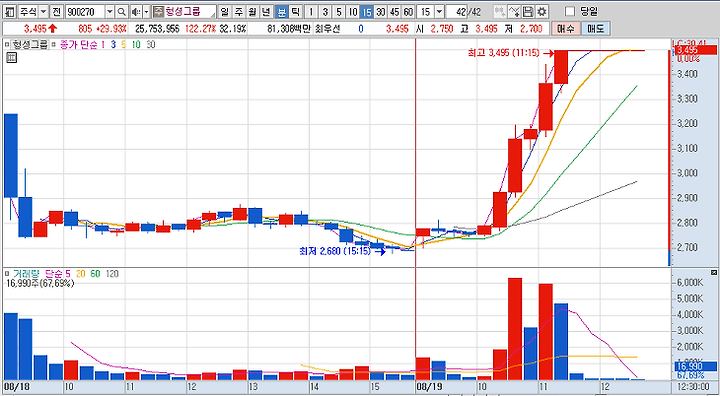Focus the stock code field 900270
The height and width of the screenshot is (396, 720).
(85, 11)
